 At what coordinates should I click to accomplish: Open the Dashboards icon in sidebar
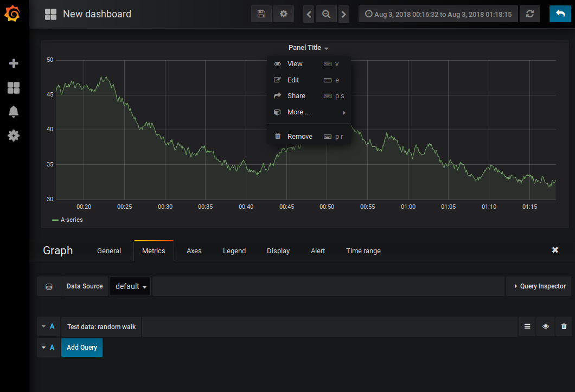[x=14, y=88]
